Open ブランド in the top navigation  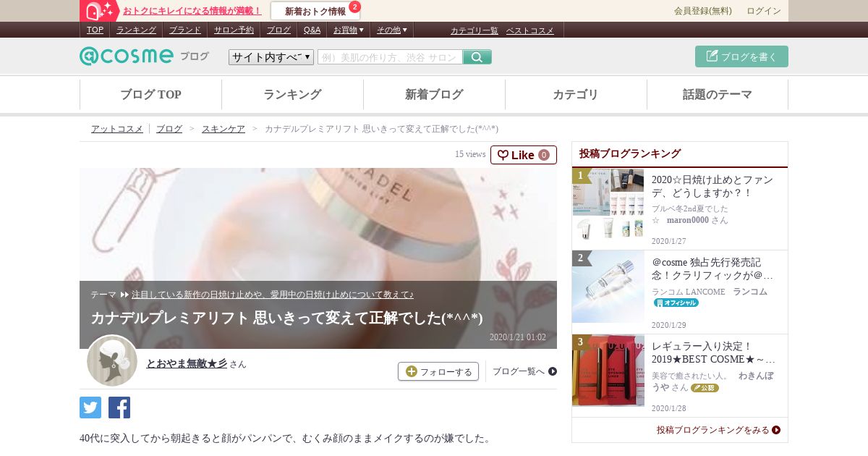point(185,30)
